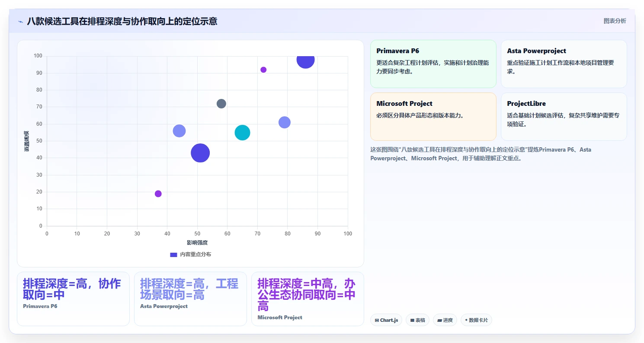Click the slate gray bubble near y=72
Image resolution: width=644 pixels, height=343 pixels.
pos(221,104)
